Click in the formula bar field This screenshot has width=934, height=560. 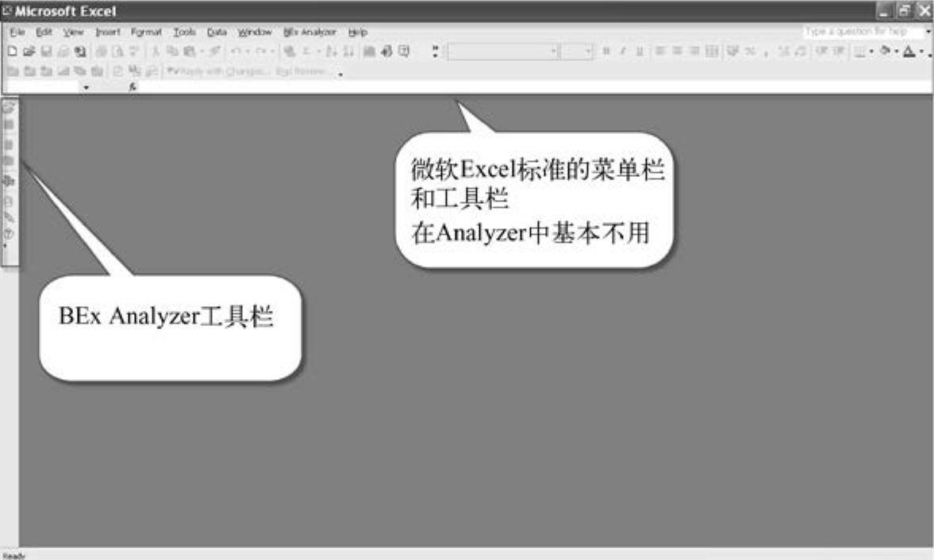pyautogui.click(x=535, y=87)
